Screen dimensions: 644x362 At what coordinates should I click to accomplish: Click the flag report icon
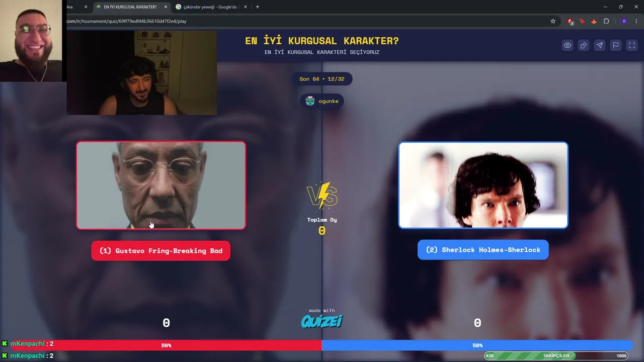click(x=616, y=45)
